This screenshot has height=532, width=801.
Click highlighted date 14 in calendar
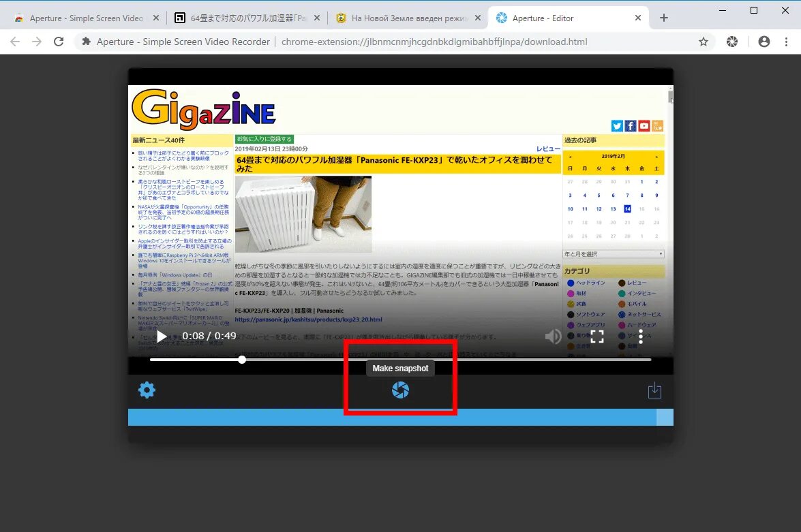tap(627, 209)
